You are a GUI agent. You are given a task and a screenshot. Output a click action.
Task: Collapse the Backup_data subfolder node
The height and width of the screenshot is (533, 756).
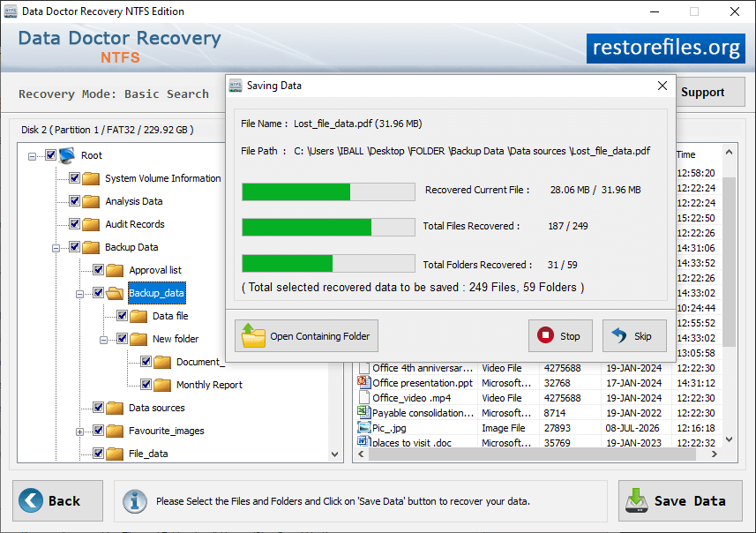79,294
